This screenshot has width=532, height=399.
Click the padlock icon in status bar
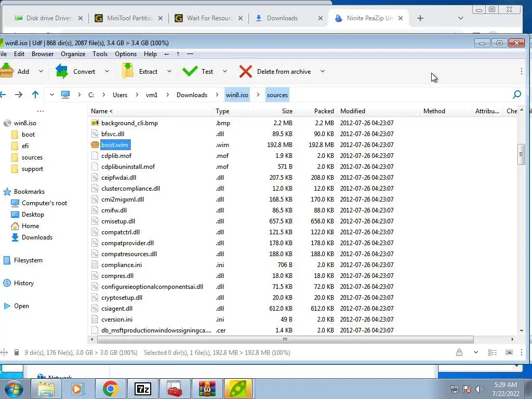(459, 352)
